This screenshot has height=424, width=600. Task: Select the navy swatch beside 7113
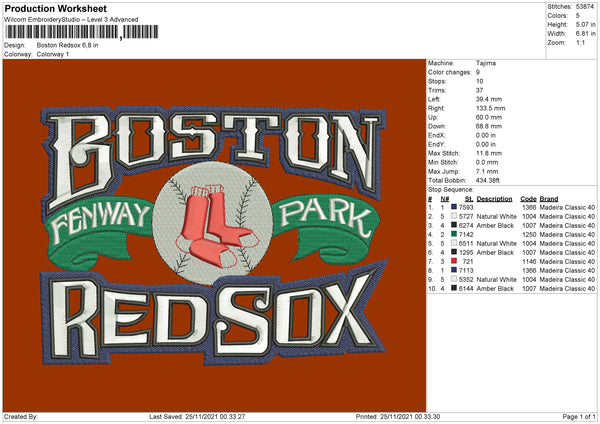click(454, 270)
